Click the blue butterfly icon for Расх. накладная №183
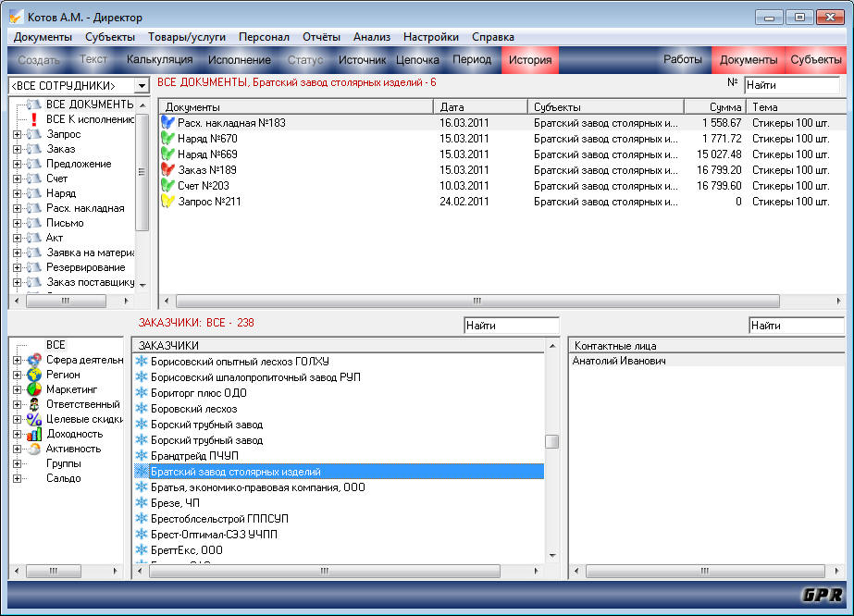Viewport: 854px width, 616px height. 167,122
